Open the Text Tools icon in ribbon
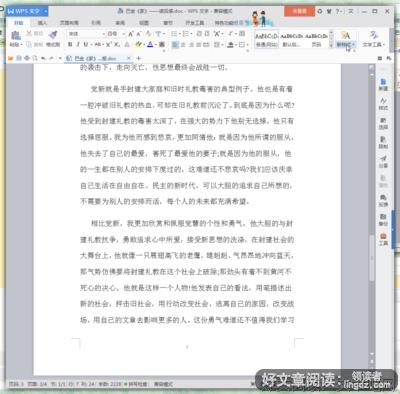 pyautogui.click(x=374, y=35)
